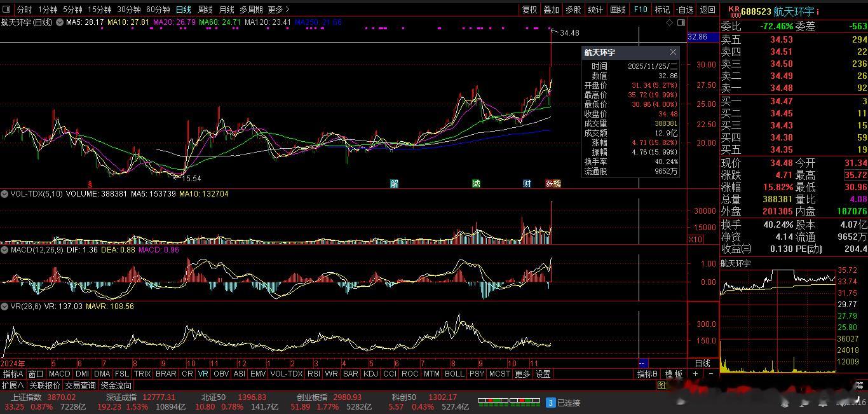Click the 创业板指 status bar entry
This screenshot has width=868, height=414.
[x=312, y=397]
